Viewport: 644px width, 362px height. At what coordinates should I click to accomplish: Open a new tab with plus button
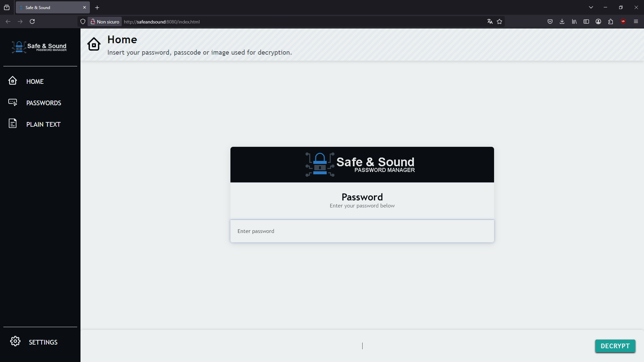point(97,7)
